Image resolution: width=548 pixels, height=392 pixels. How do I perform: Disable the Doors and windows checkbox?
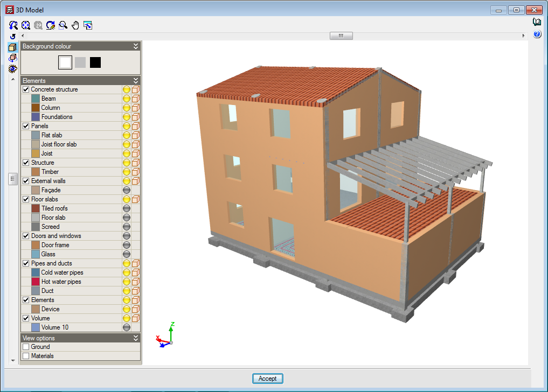(x=26, y=236)
